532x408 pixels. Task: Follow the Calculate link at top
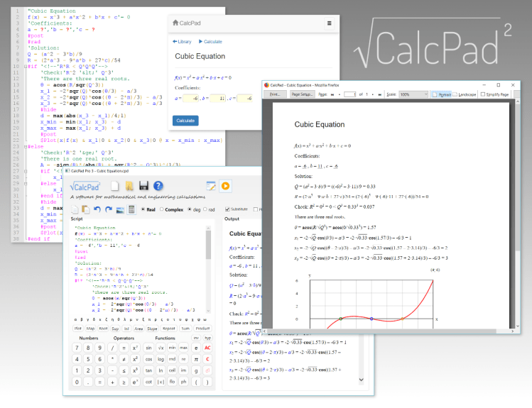click(x=210, y=42)
